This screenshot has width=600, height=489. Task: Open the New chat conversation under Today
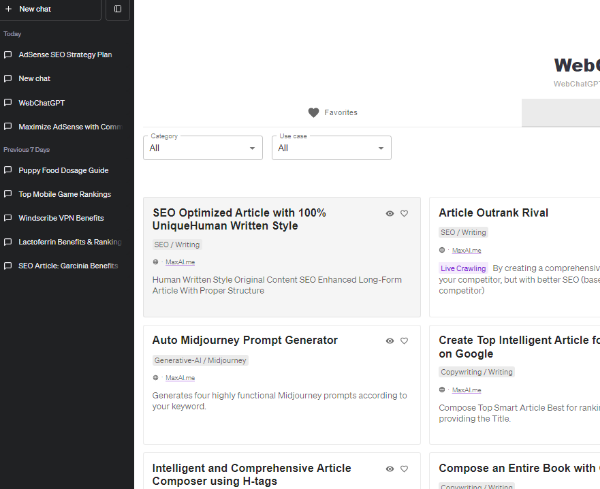point(34,78)
